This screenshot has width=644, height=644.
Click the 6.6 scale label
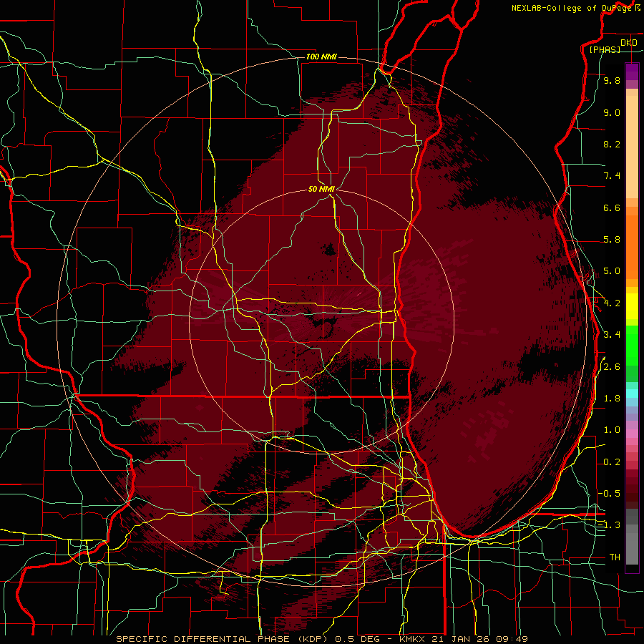pos(612,208)
